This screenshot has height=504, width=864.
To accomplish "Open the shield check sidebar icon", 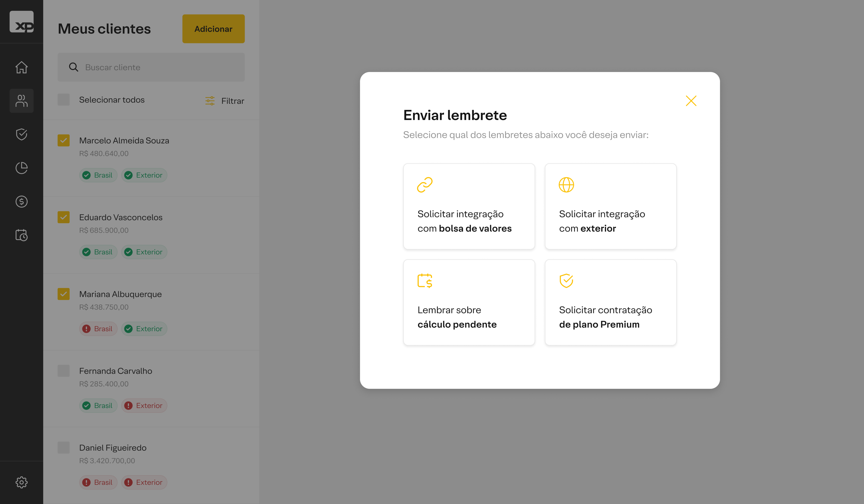I will tap(22, 134).
